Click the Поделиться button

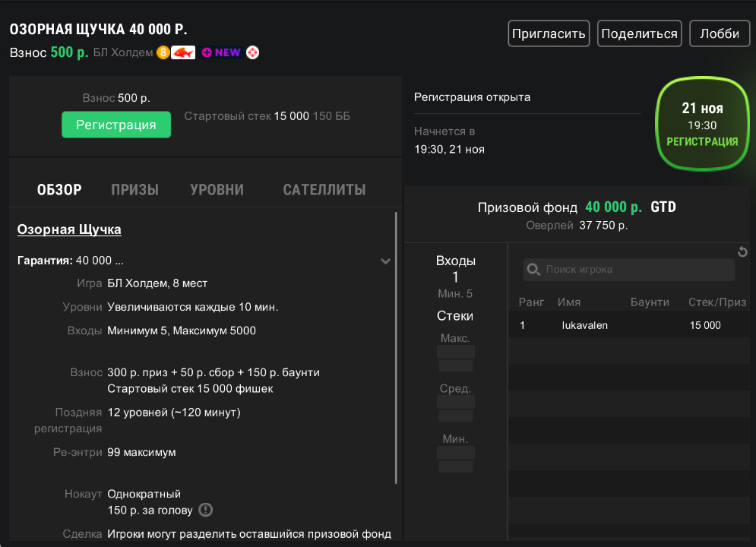coord(639,34)
